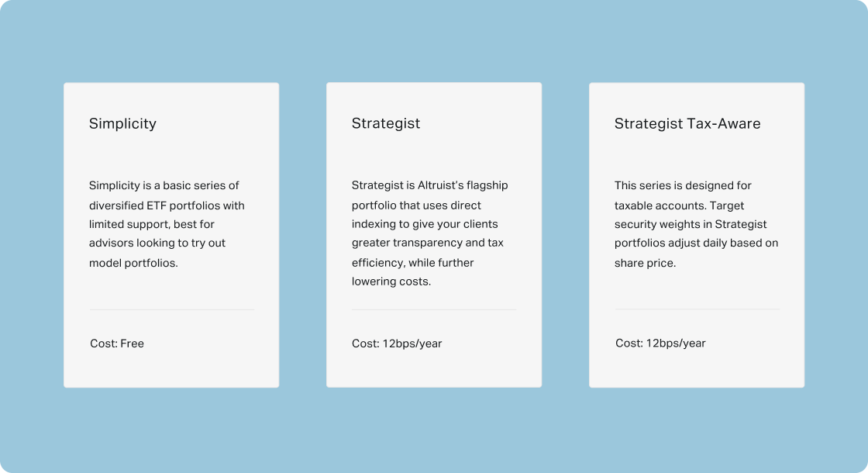The width and height of the screenshot is (868, 473).
Task: Click Strategist card 'Cost: 12bps/year' text
Action: (397, 344)
